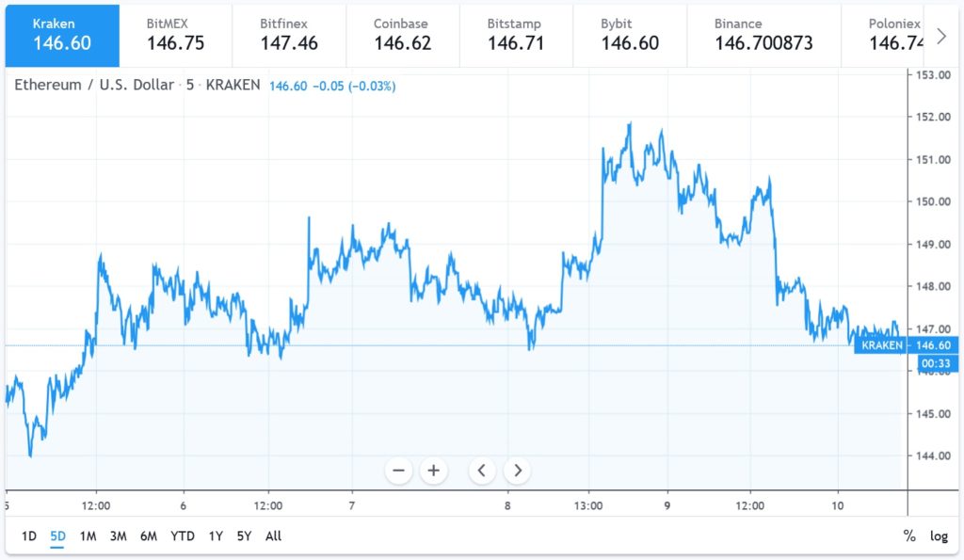Toggle percent scale on price axis
Image resolution: width=964 pixels, height=560 pixels.
pos(909,536)
